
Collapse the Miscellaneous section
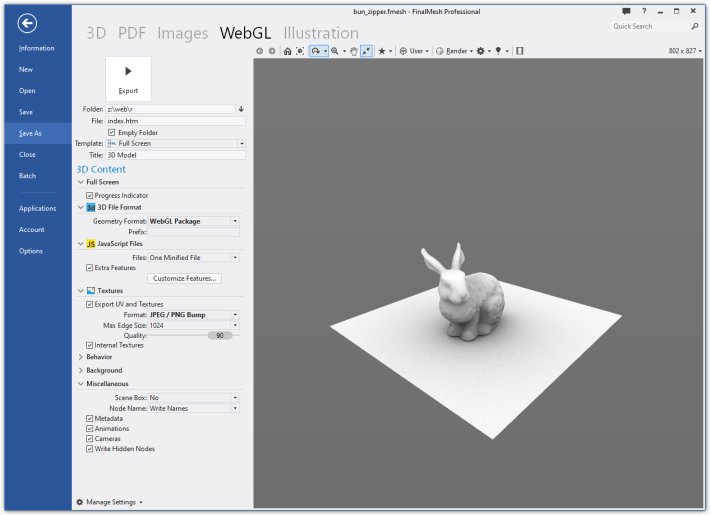pyautogui.click(x=81, y=384)
